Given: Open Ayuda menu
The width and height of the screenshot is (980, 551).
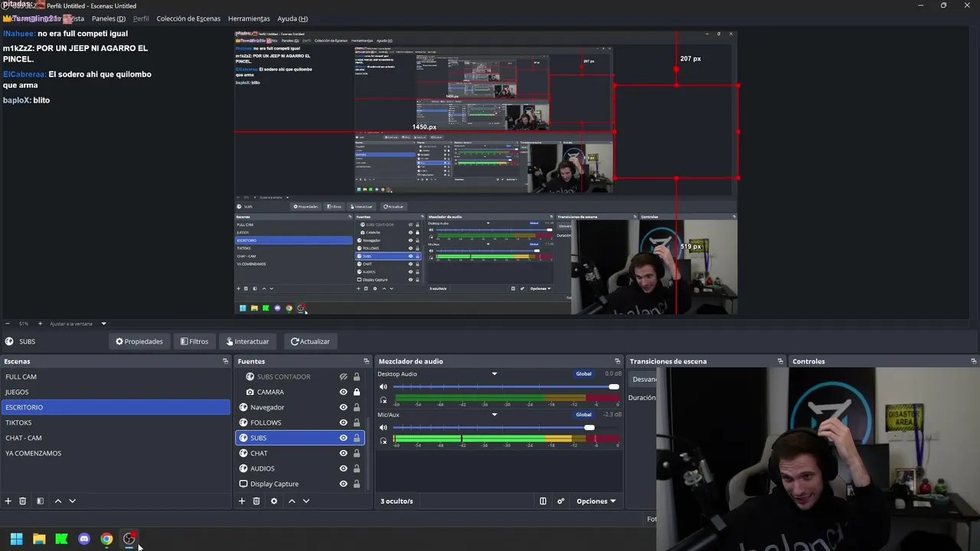Looking at the screenshot, I should (x=292, y=18).
